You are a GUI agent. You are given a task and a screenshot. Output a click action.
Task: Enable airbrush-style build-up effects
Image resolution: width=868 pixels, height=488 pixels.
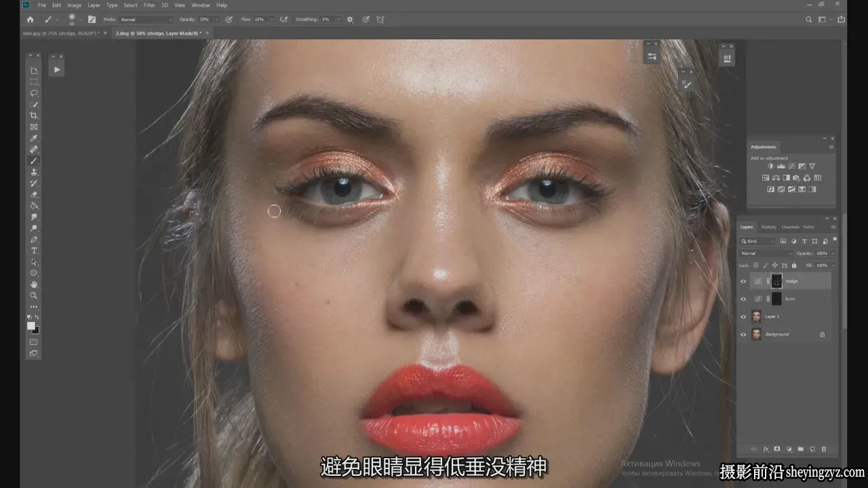[283, 20]
